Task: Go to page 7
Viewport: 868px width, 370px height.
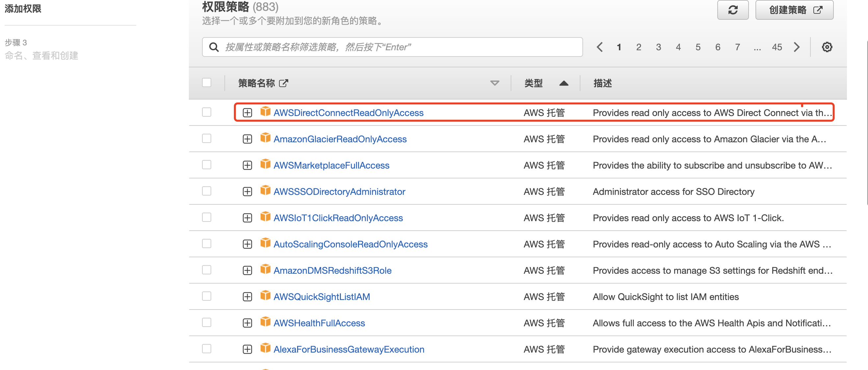Action: (738, 47)
